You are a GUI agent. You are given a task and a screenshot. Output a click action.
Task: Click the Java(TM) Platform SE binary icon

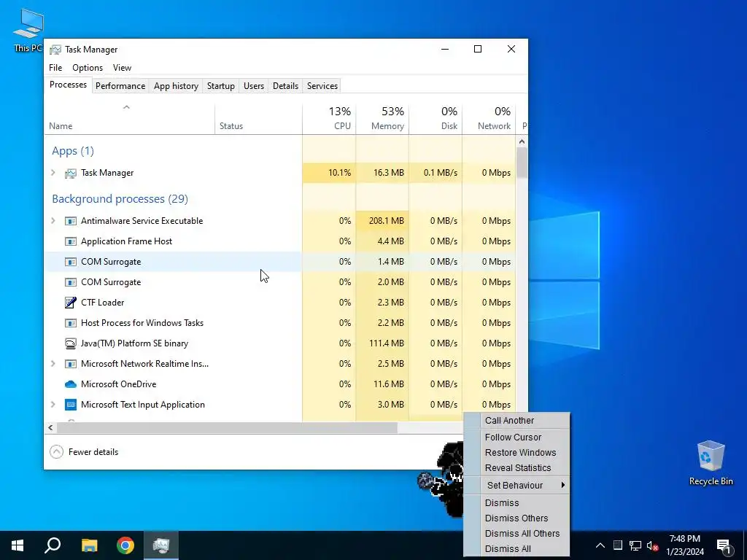[x=71, y=343]
